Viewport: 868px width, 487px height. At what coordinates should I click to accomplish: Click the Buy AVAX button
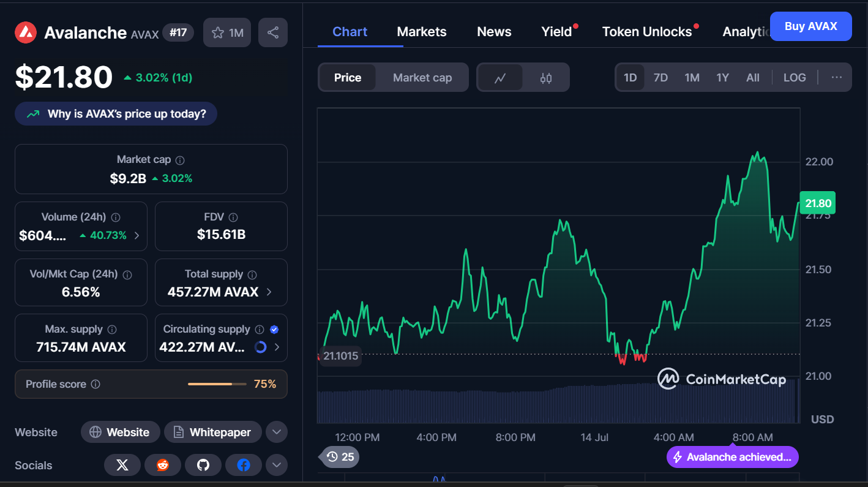pyautogui.click(x=810, y=26)
